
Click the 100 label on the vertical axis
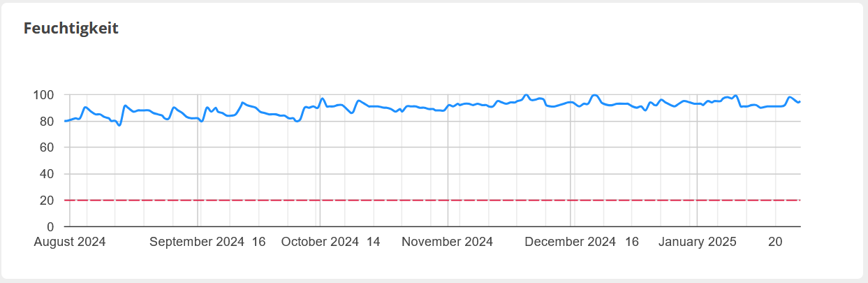coord(45,95)
